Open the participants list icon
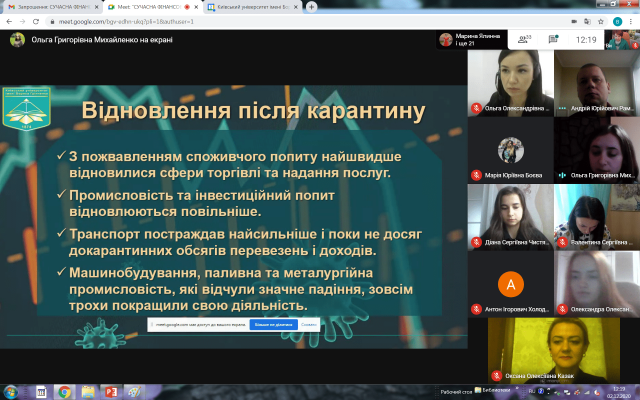The height and width of the screenshot is (400, 640). pos(521,40)
